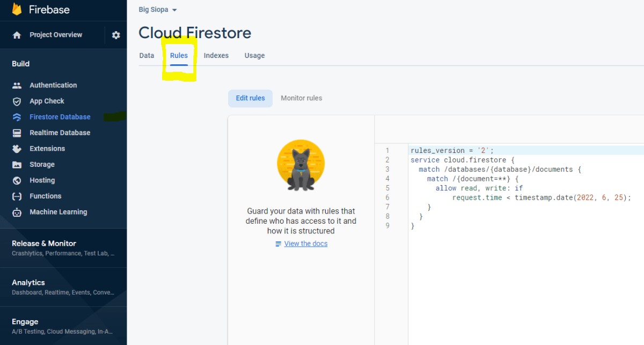Click line number 9 in the editor gutter
Screen dimensions: 644x345
pyautogui.click(x=387, y=226)
